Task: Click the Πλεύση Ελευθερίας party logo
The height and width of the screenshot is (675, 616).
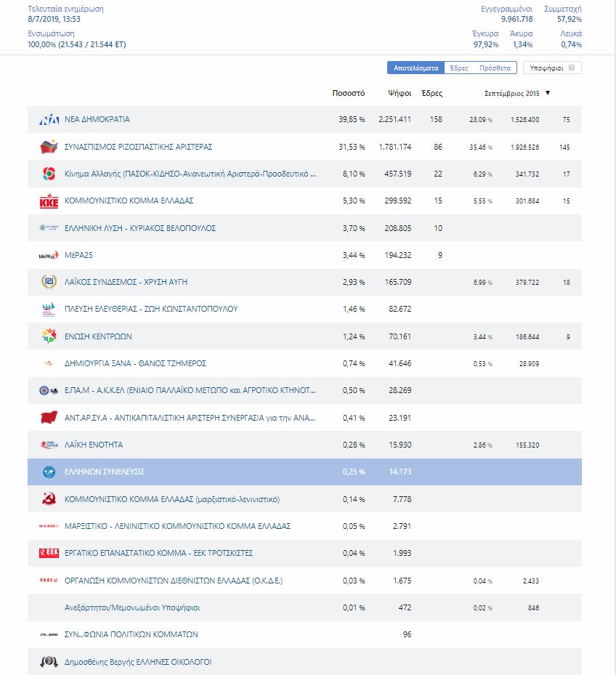Action: [x=49, y=309]
